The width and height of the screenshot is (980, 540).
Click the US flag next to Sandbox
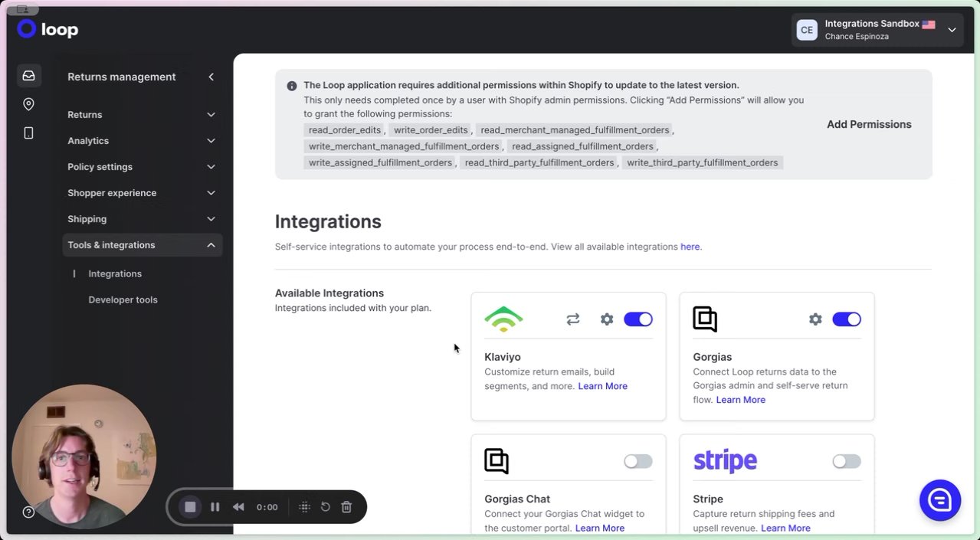point(929,24)
